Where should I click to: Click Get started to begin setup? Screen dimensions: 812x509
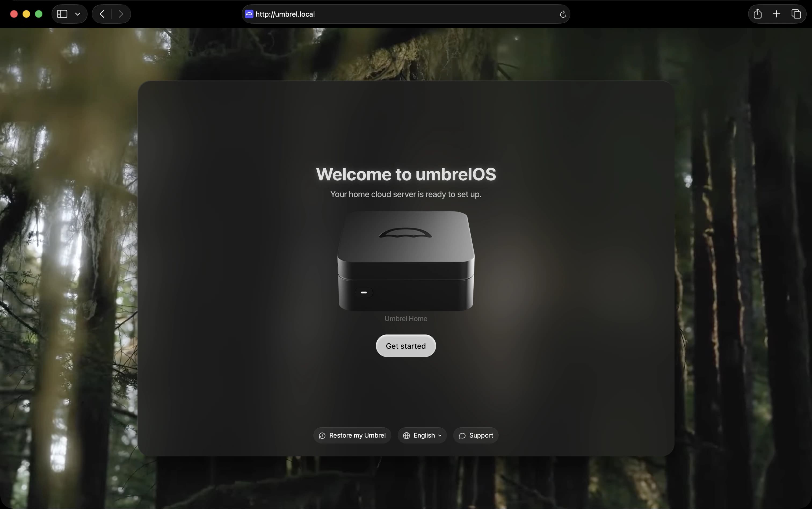pos(405,346)
